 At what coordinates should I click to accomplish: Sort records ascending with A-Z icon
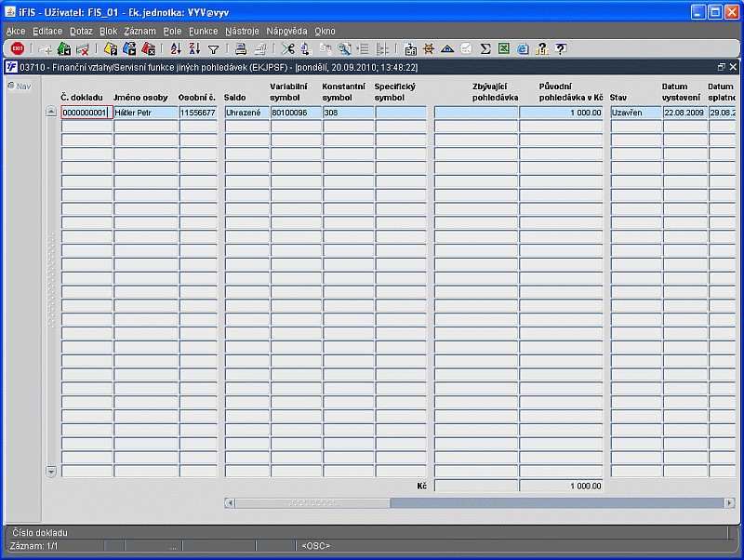(176, 48)
